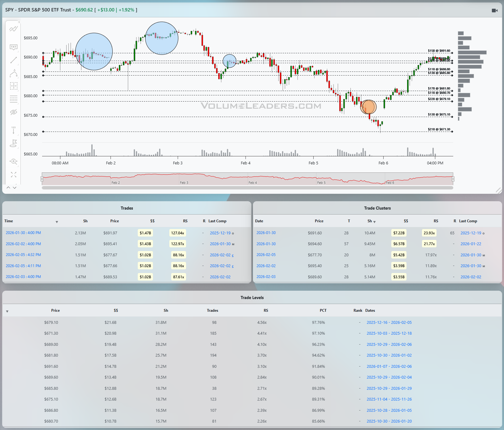This screenshot has width=504, height=430.
Task: Click $671.30 trade level price
Action: coord(51,333)
